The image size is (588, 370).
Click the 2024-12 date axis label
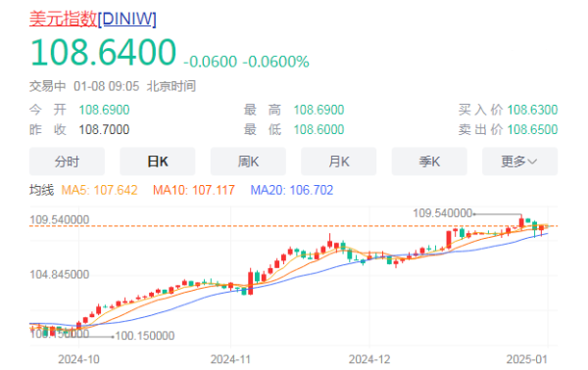(x=369, y=359)
